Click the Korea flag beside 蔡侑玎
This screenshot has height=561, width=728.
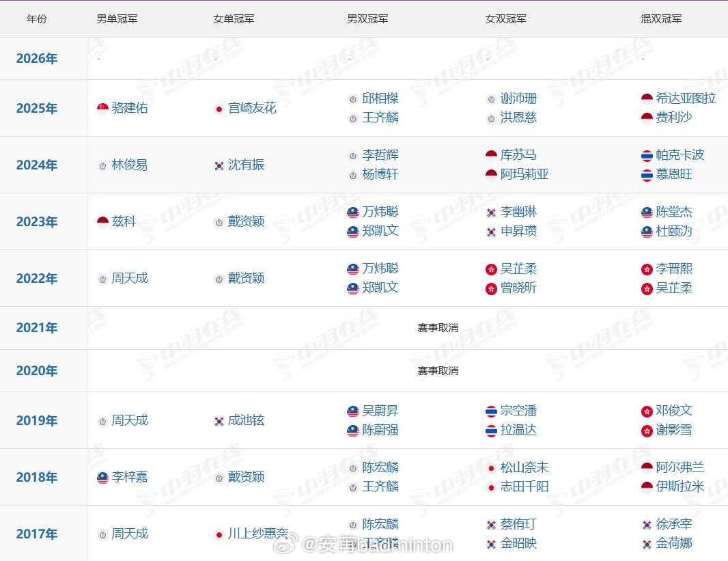(491, 525)
